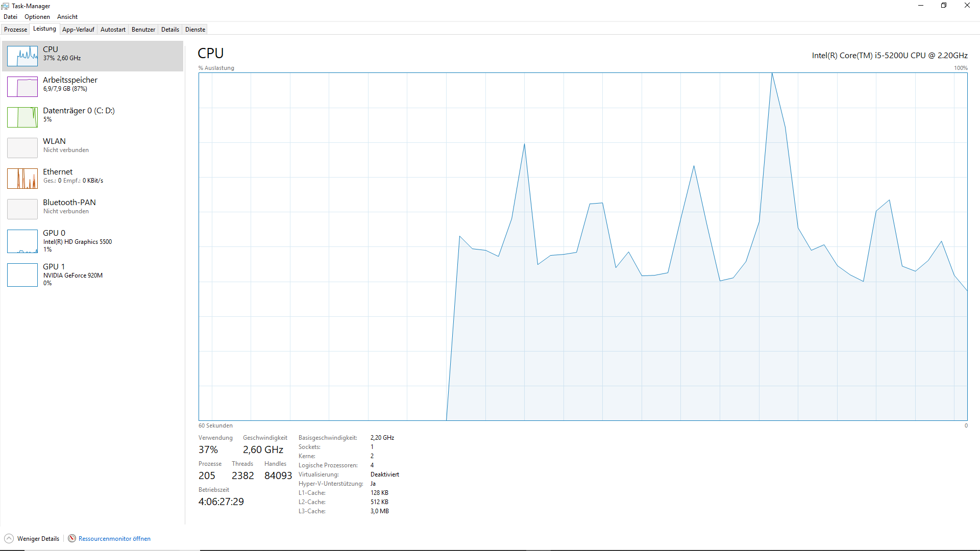
Task: Open the GPU 0 Intel HD Graphics entry
Action: pos(77,241)
